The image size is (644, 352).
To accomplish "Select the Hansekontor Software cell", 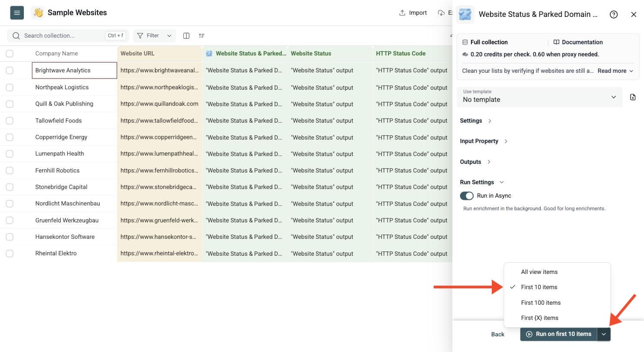I will tap(75, 237).
